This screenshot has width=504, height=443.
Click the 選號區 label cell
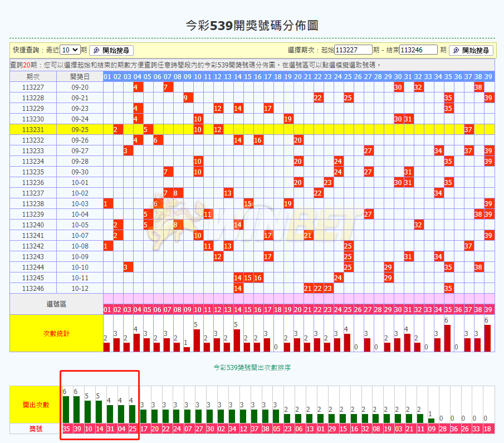[56, 304]
